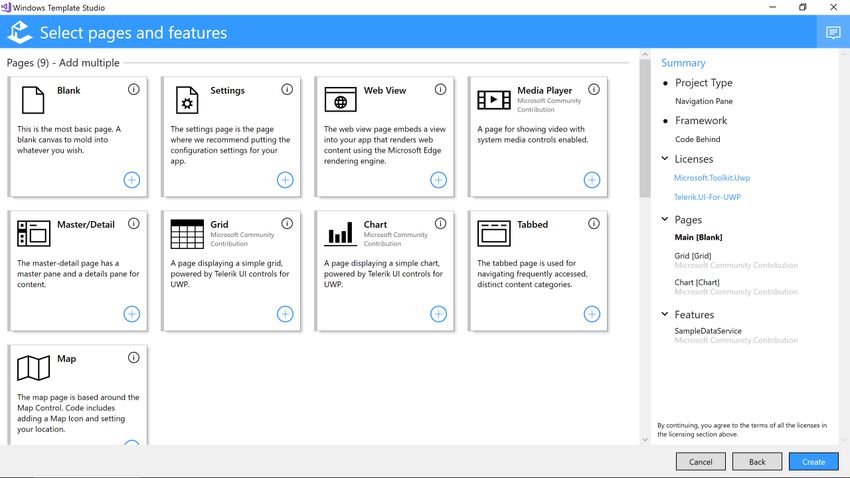Viewport: 850px width, 478px height.
Task: Add another Tabbed page with plus icon
Action: pyautogui.click(x=592, y=314)
